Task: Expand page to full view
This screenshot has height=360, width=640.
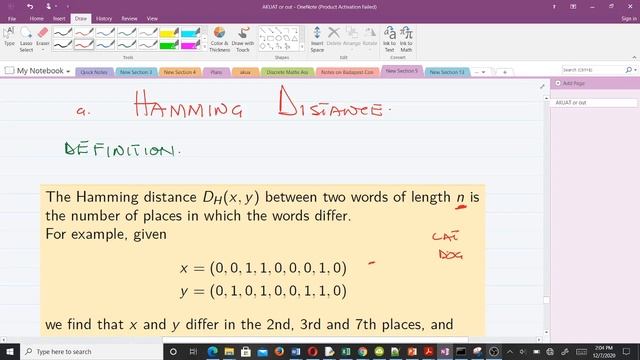Action: (x=542, y=86)
